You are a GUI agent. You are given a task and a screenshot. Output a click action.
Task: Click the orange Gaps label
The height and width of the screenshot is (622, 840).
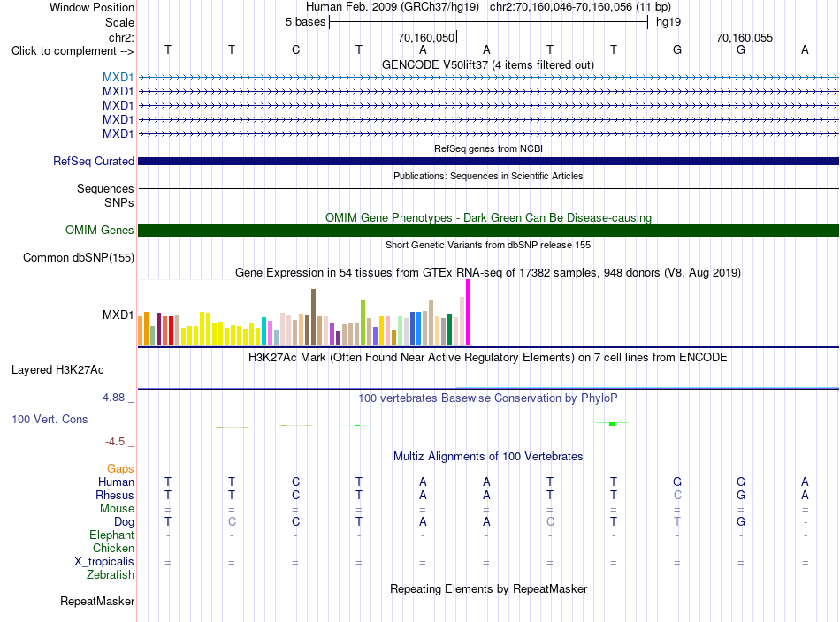(120, 469)
